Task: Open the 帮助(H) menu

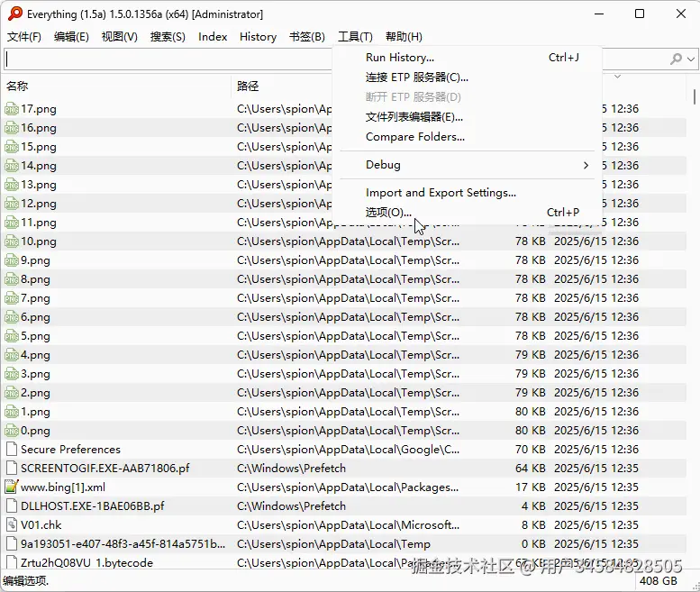Action: point(404,37)
